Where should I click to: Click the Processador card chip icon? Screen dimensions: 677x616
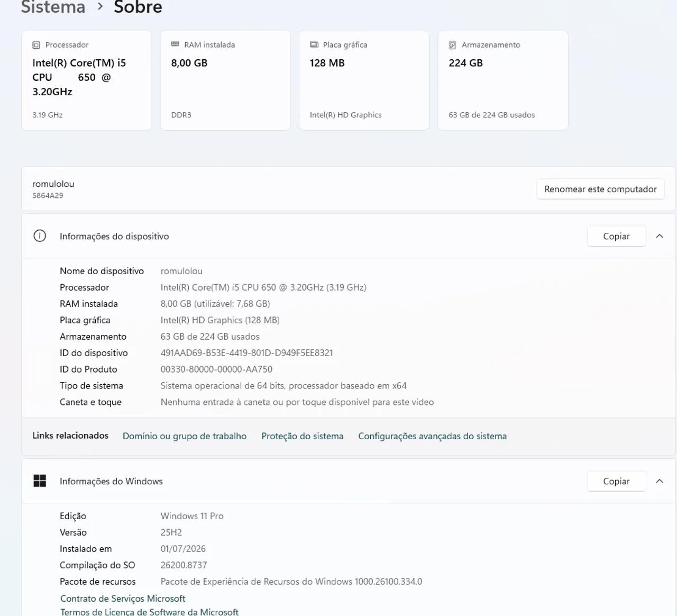click(36, 45)
